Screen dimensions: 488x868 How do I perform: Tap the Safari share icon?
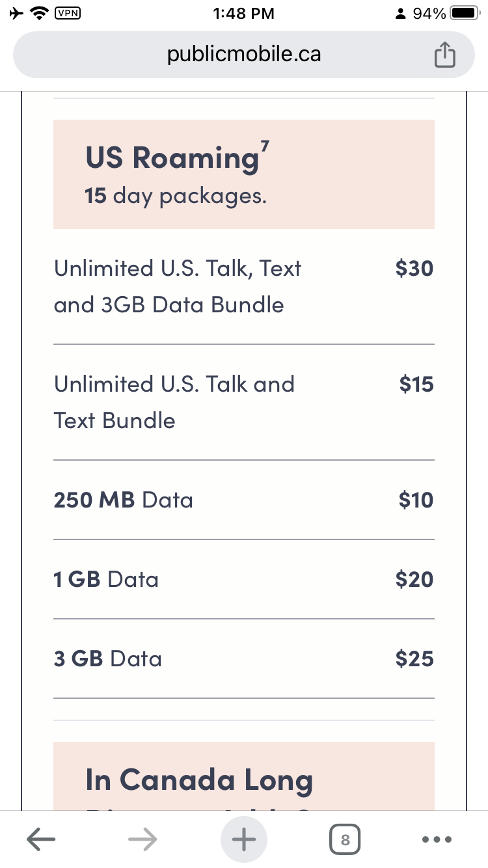point(445,55)
